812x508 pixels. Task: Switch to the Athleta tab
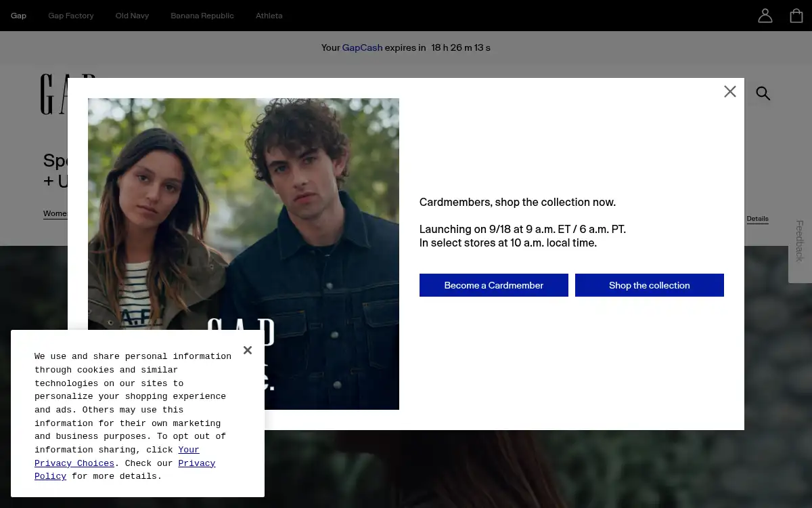pos(269,16)
